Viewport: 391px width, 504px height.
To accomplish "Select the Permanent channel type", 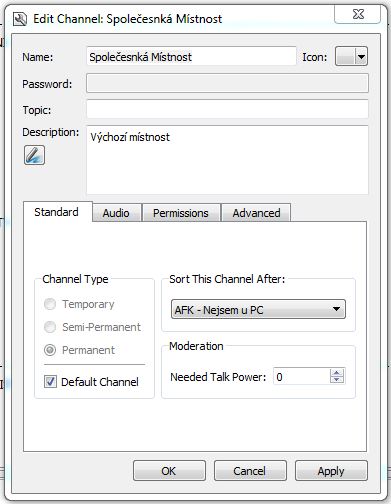I will pos(50,350).
